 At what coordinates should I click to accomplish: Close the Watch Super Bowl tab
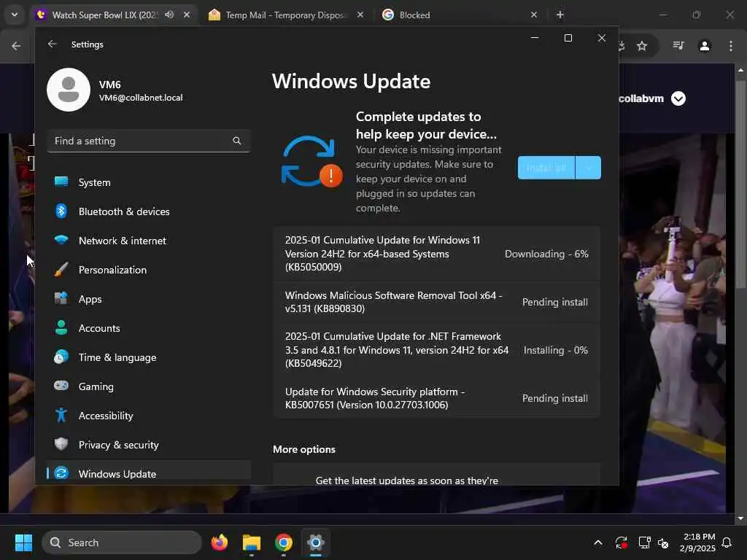[187, 15]
